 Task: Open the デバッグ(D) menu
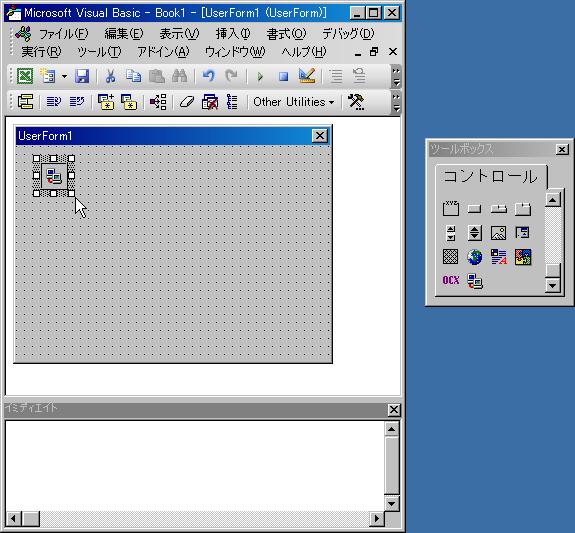tap(348, 34)
